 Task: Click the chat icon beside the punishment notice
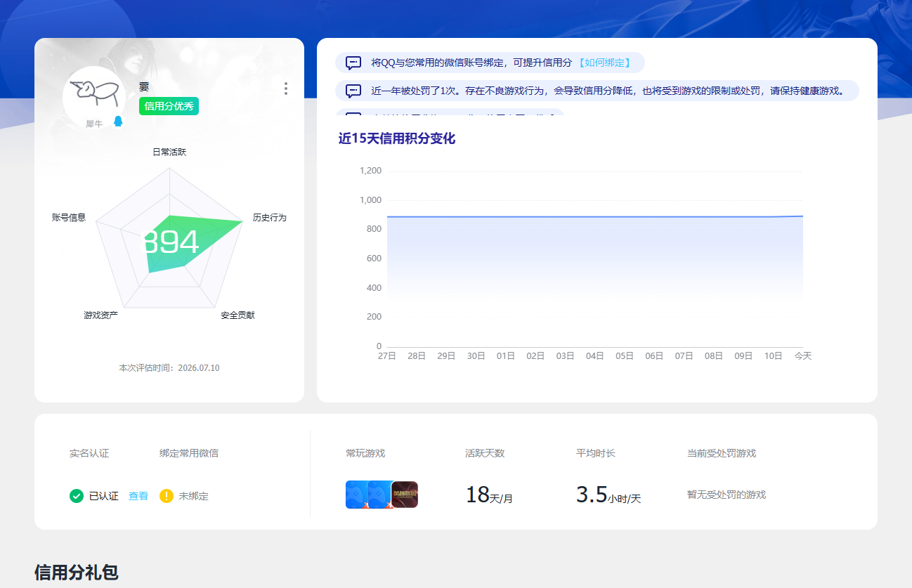pos(353,91)
